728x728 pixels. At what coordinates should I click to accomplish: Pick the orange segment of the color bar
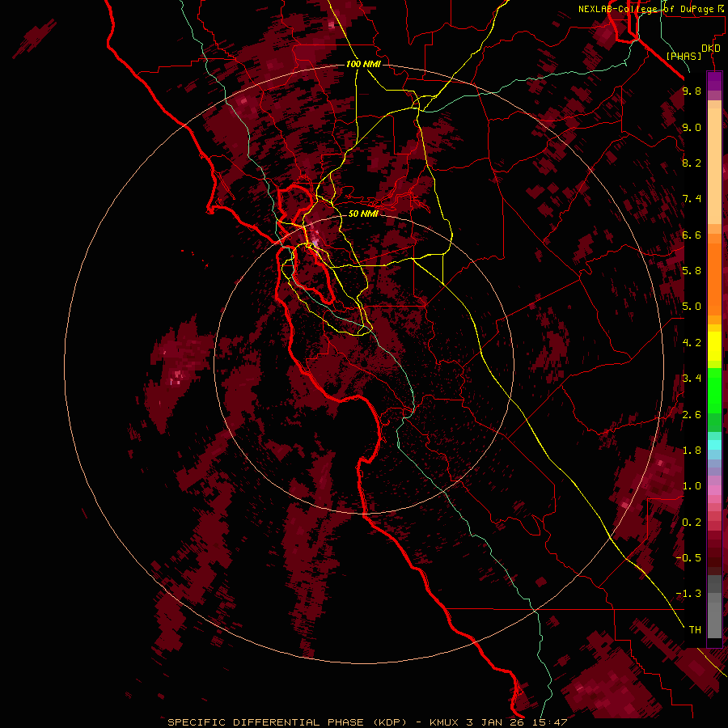click(714, 278)
